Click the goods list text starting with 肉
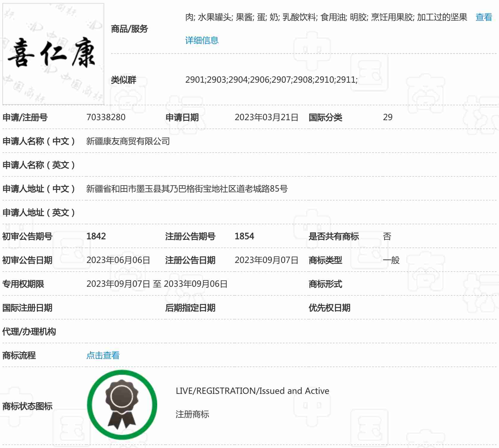The width and height of the screenshot is (499, 448). point(326,17)
